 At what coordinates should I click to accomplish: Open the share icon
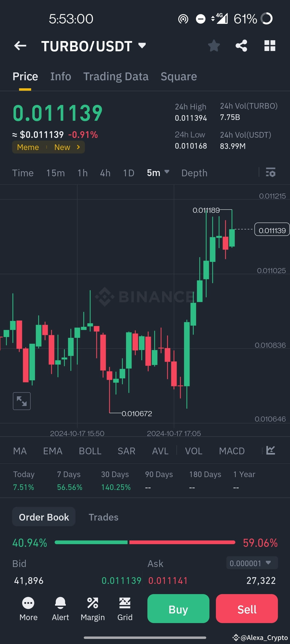[241, 46]
